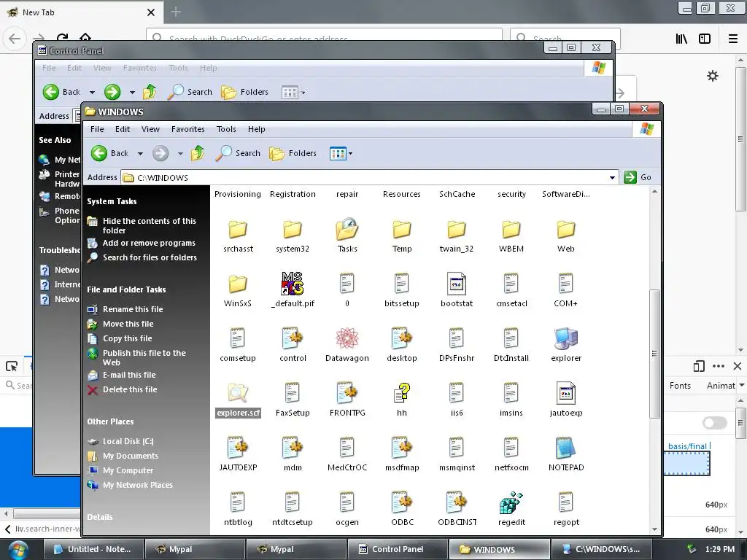The image size is (747, 560).
Task: Select the hh help executable icon
Action: click(x=402, y=393)
